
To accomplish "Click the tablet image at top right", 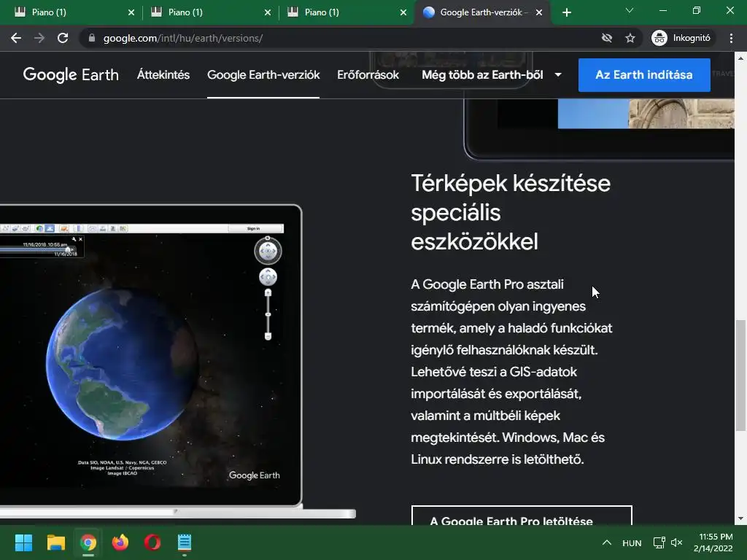I will (x=600, y=130).
